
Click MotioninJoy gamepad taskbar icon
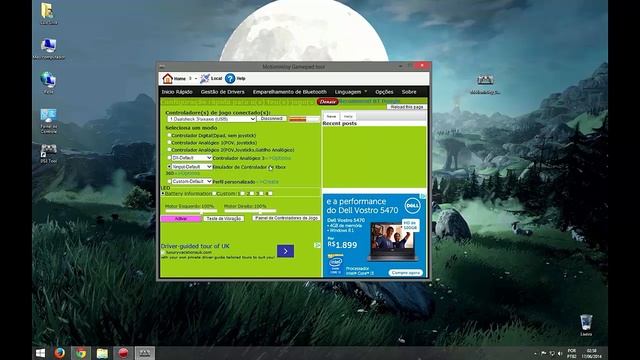pyautogui.click(x=144, y=353)
